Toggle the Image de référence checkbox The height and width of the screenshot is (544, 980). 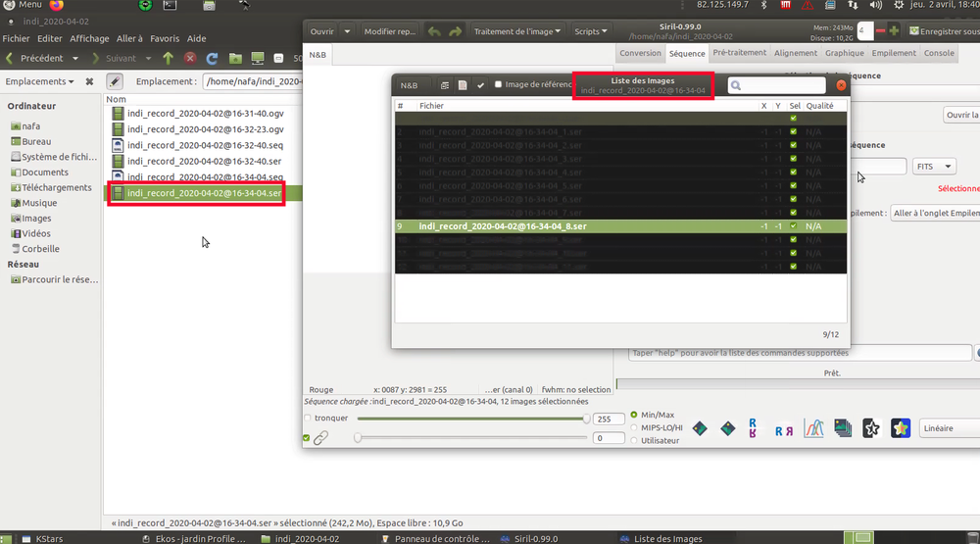498,84
